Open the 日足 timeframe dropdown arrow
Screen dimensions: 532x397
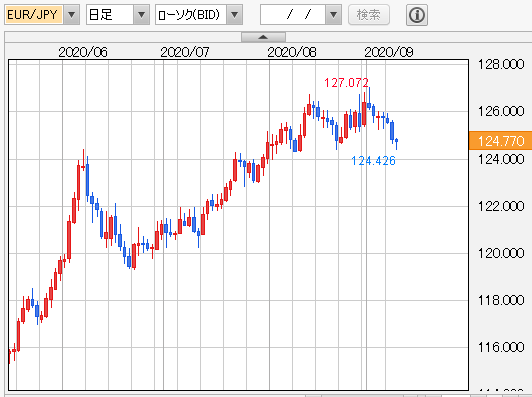(141, 15)
